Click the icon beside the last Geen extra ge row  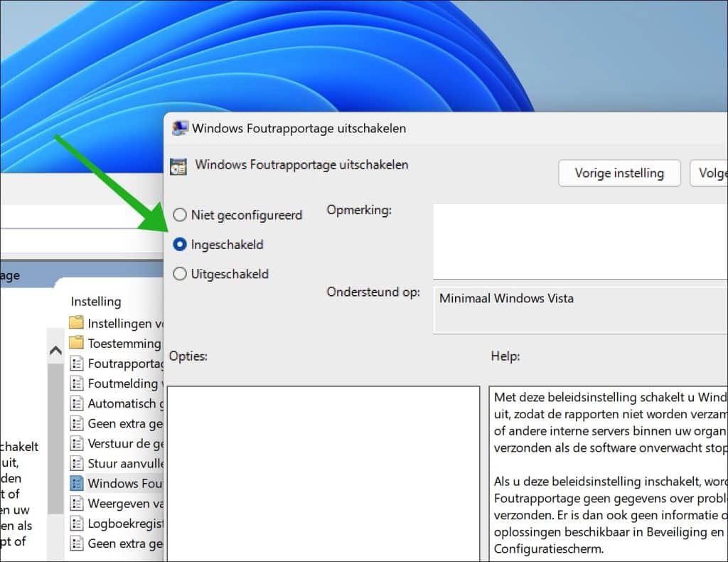[x=77, y=544]
